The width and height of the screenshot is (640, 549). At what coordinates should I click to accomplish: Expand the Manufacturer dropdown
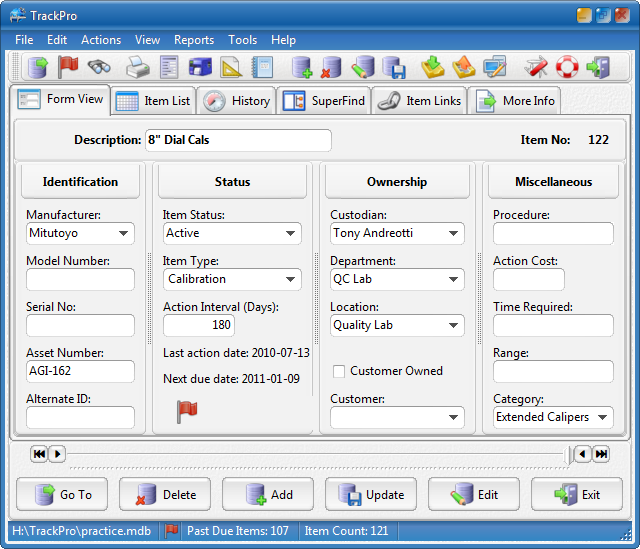coord(124,233)
